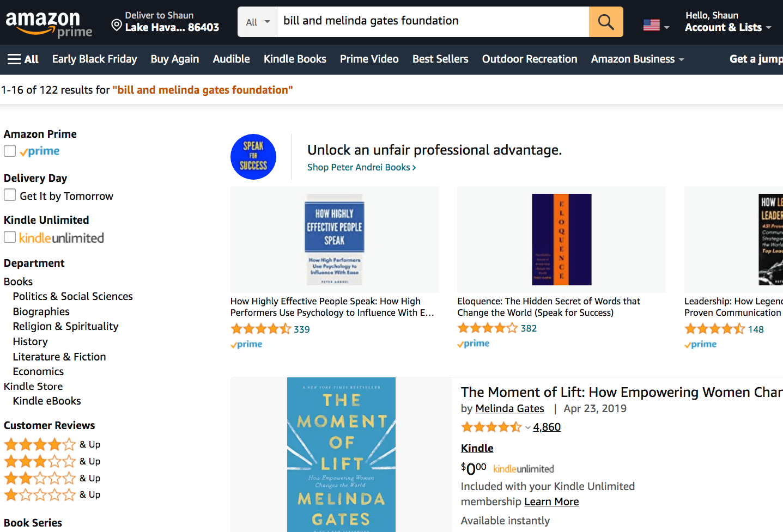
Task: Open the All search category dropdown
Action: (258, 22)
